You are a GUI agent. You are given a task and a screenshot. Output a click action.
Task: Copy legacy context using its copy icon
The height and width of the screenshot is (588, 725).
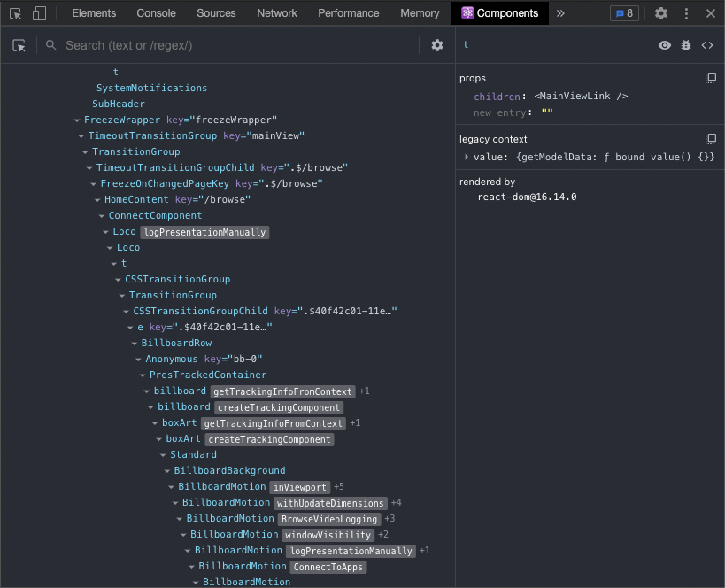tap(711, 137)
